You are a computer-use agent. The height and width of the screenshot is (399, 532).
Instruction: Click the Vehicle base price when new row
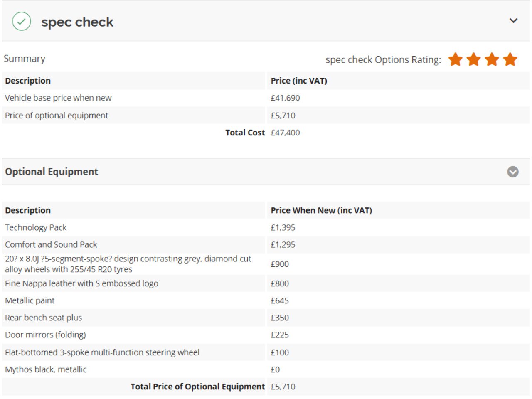point(266,98)
